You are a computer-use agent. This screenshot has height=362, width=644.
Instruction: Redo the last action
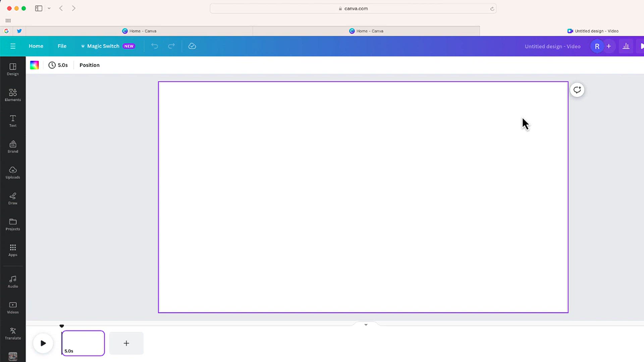171,46
